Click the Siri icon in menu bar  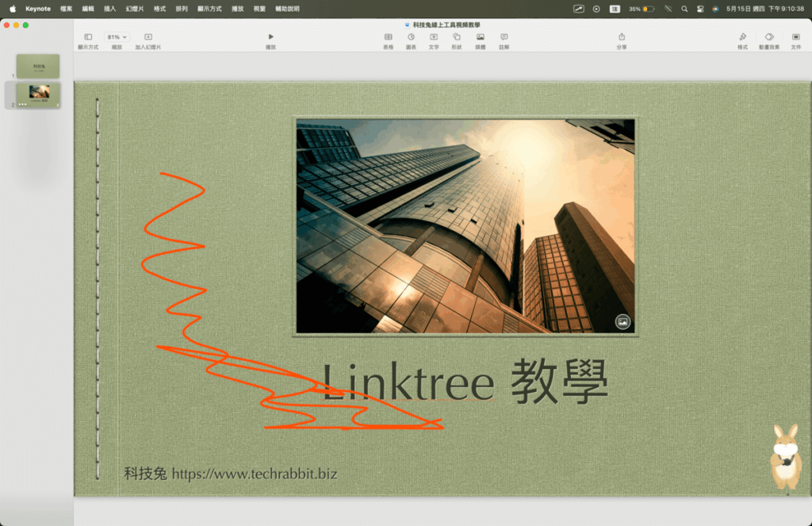point(715,9)
